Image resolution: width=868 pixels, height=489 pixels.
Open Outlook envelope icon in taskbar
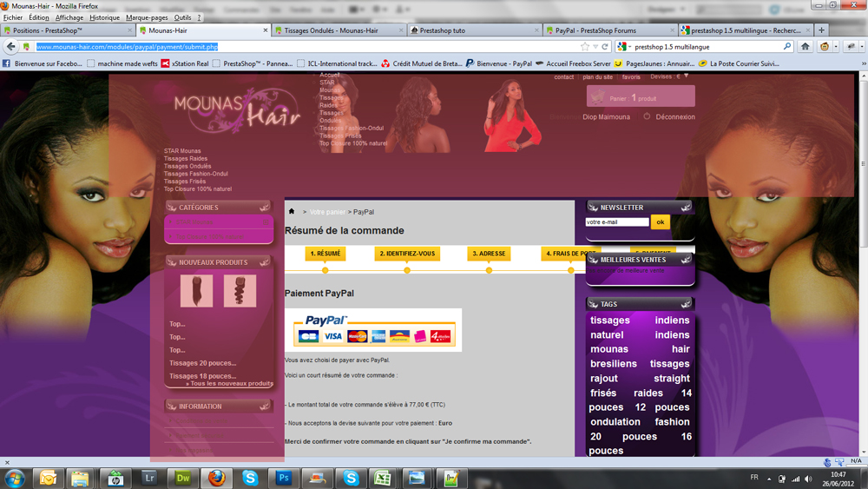(x=48, y=478)
